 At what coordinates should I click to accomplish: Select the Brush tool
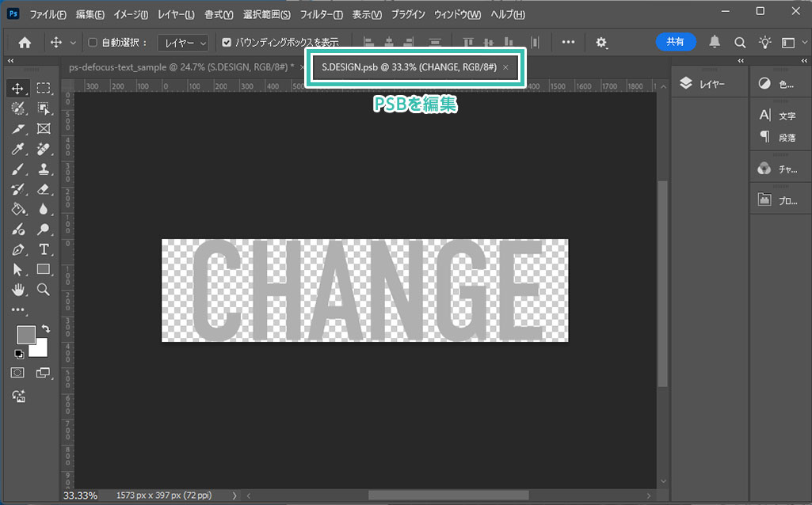(17, 169)
